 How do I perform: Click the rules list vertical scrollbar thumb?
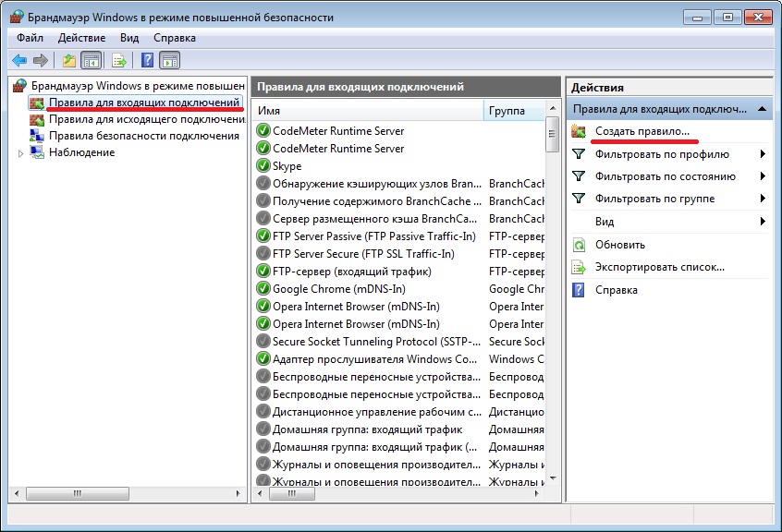point(552,134)
